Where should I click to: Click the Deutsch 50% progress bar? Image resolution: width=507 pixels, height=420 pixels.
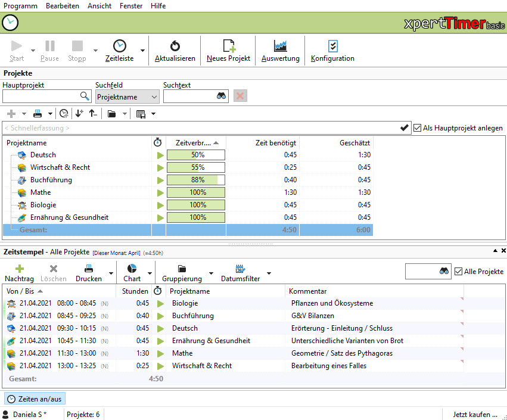pyautogui.click(x=196, y=155)
